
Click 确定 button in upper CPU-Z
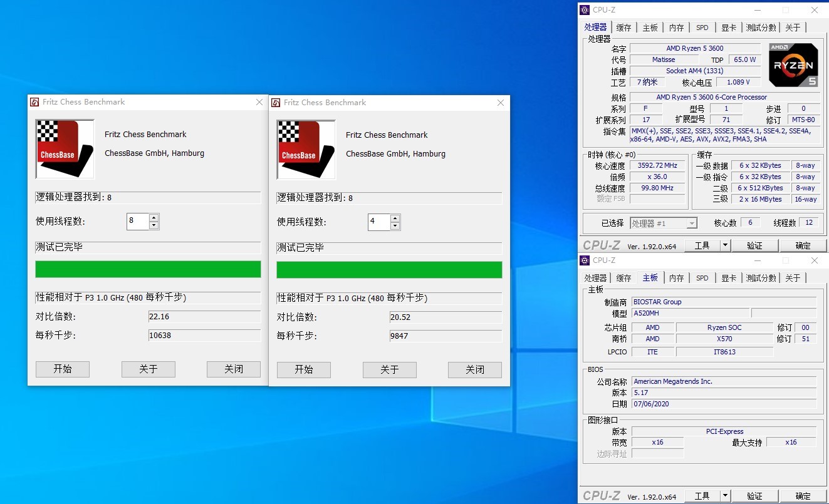point(803,245)
